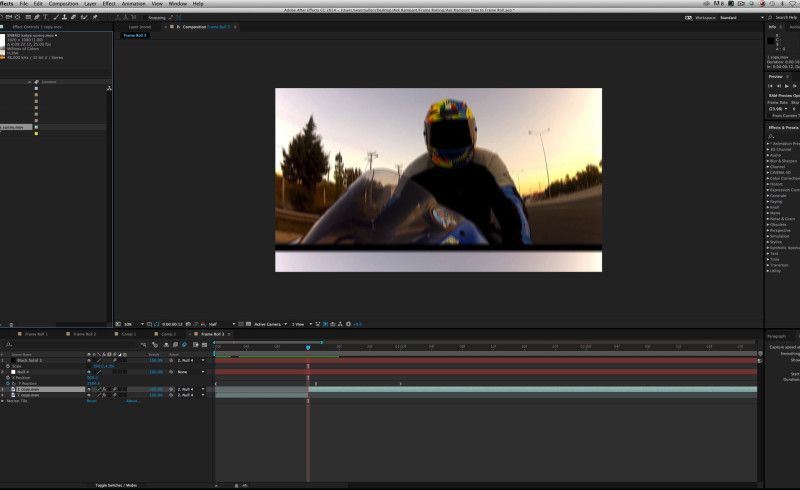Click the Always Preview This View icon
This screenshot has width=800, height=490.
[118, 324]
